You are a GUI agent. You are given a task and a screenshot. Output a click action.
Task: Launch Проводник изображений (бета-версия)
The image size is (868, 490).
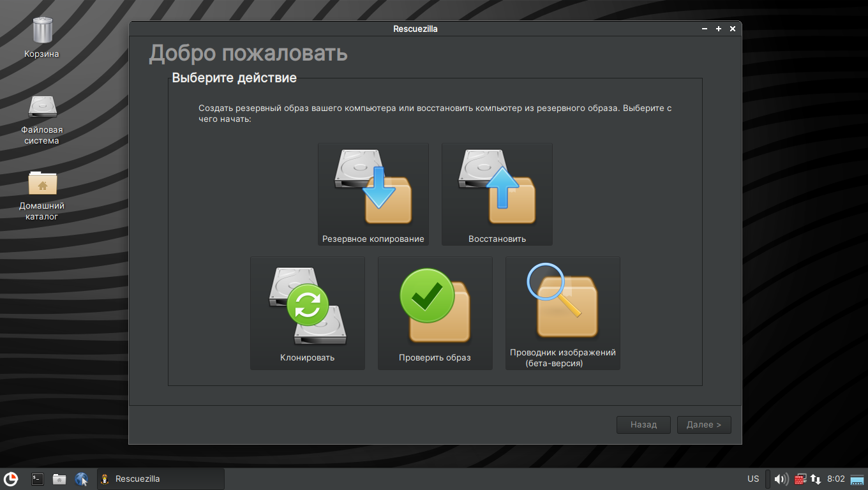[x=563, y=313]
